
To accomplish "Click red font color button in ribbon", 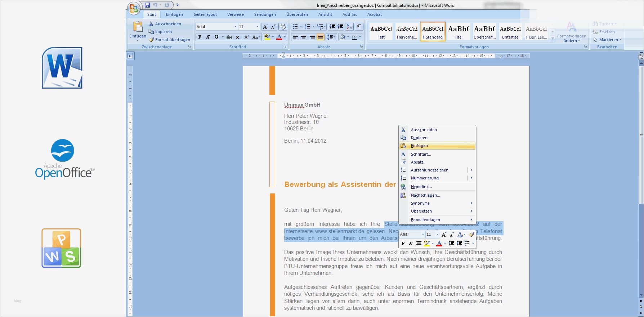I will 279,37.
